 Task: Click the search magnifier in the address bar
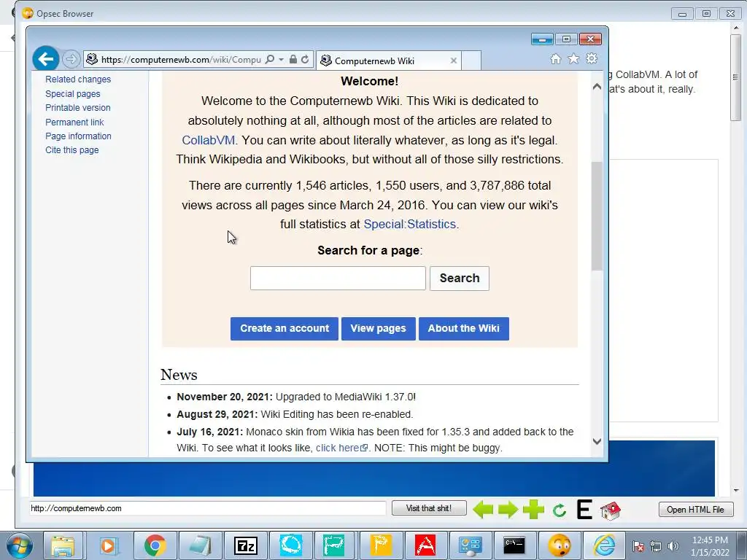[270, 60]
